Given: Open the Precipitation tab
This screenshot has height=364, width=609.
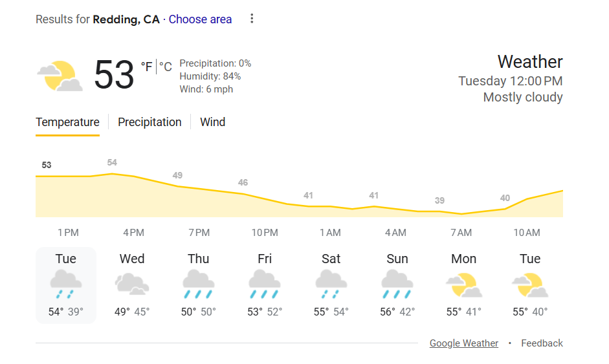Looking at the screenshot, I should [149, 122].
